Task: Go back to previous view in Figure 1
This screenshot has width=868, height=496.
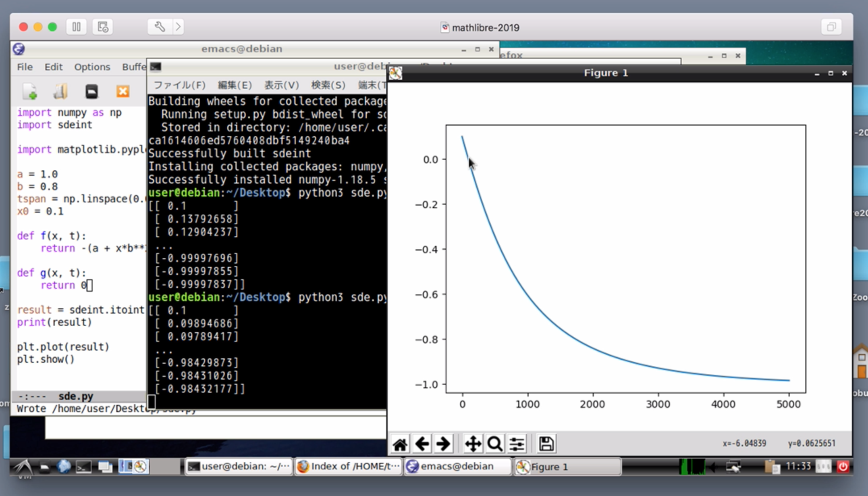Action: [x=422, y=444]
